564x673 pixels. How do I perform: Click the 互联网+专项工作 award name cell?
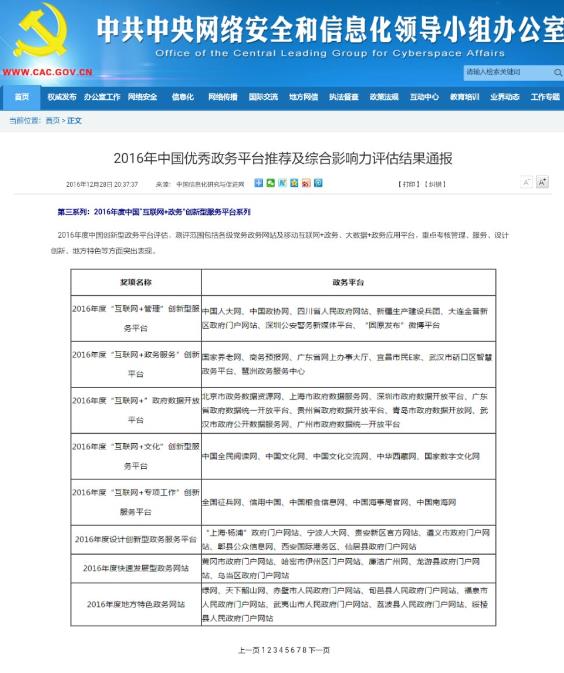pyautogui.click(x=136, y=502)
